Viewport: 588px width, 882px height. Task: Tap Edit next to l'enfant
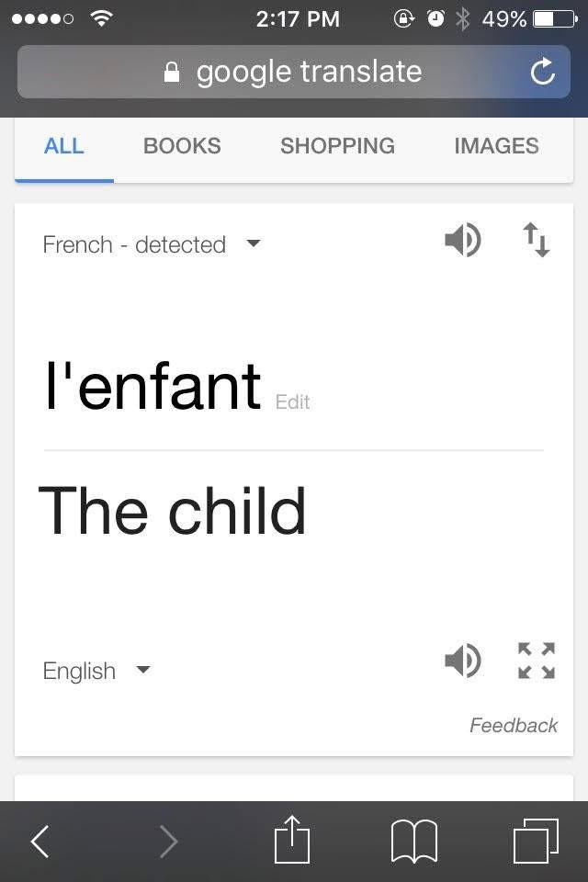[292, 402]
